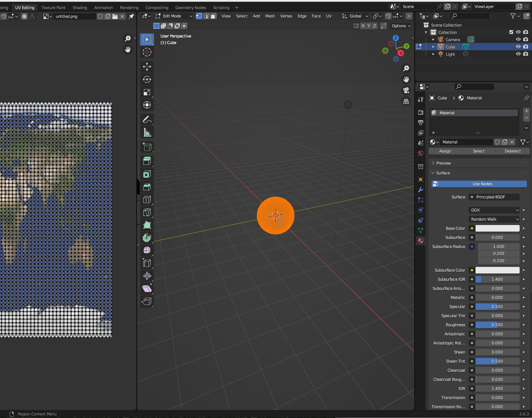The image size is (532, 418).
Task: Switch perspective/orthographic grid icon
Action: click(x=406, y=102)
